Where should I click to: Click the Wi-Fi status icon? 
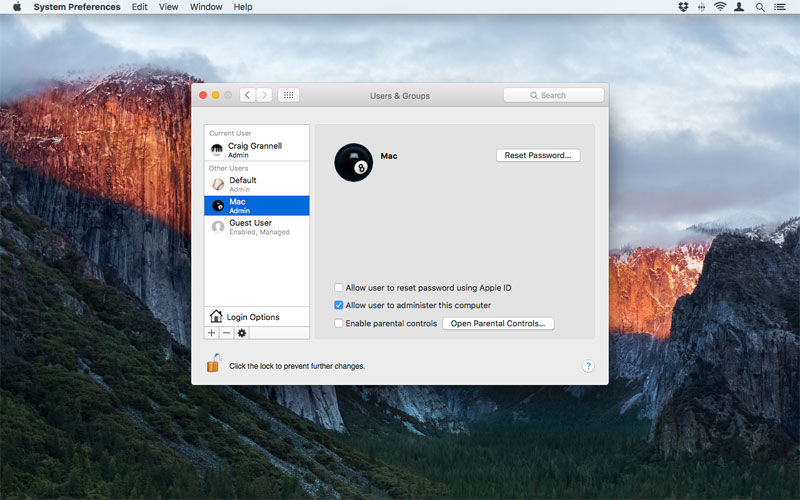click(x=720, y=7)
